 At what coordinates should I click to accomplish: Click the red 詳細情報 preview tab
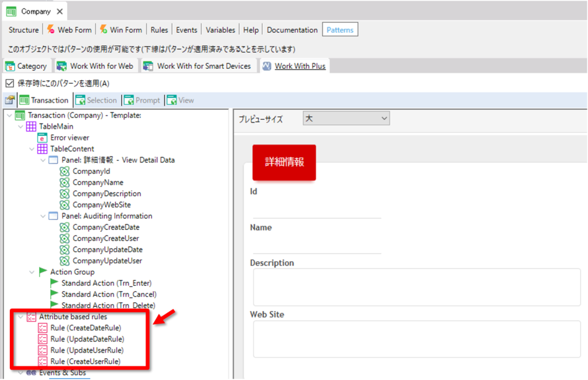tap(284, 162)
